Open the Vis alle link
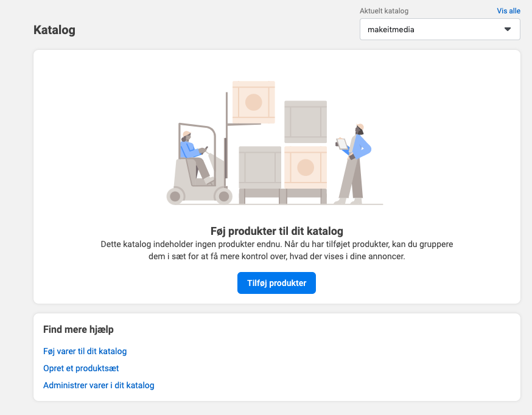 508,11
